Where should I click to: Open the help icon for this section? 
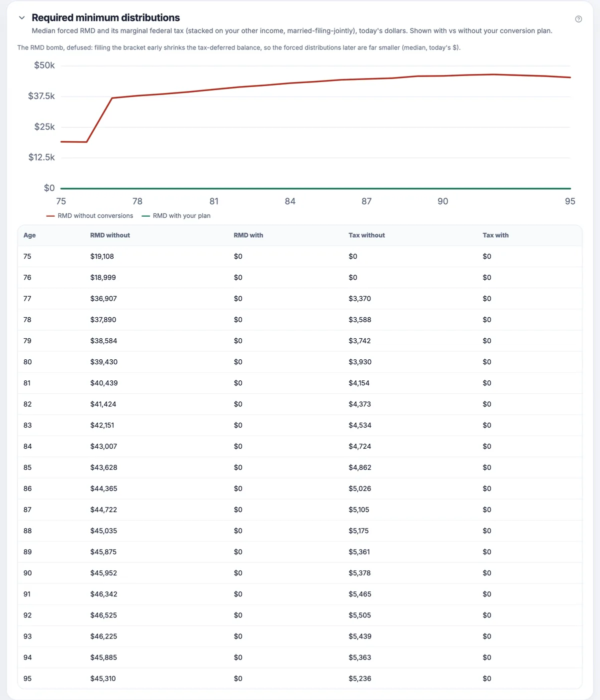point(578,19)
